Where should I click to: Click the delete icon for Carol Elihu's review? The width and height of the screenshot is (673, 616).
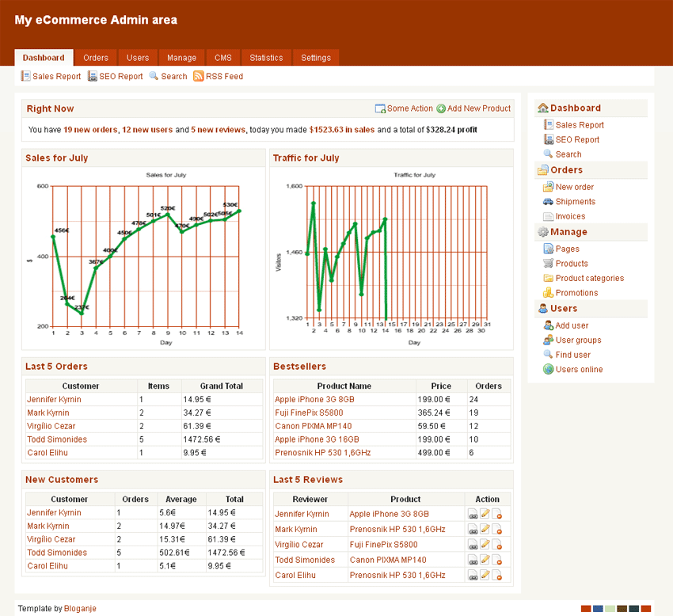[x=497, y=576]
